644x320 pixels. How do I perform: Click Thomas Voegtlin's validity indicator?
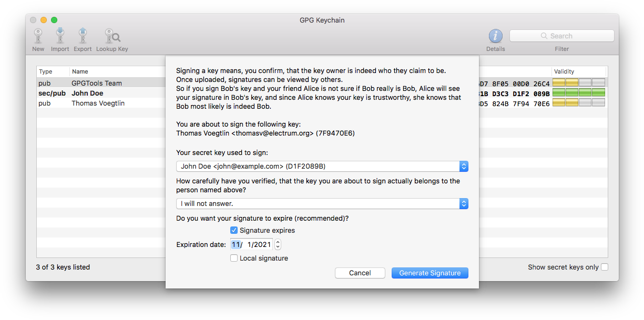578,103
